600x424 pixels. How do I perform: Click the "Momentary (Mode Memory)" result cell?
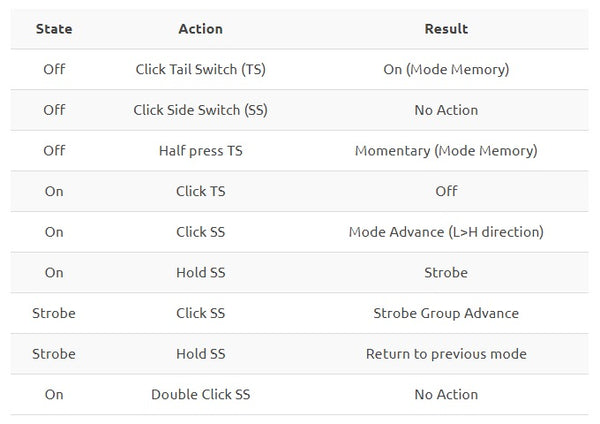(446, 151)
